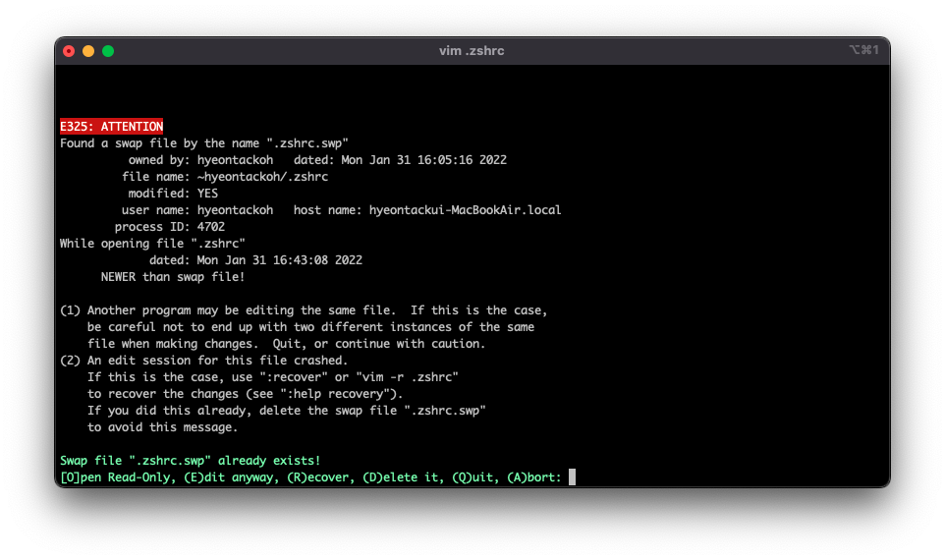Click the "user name: hyeontackoh" text
Image resolution: width=945 pixels, height=560 pixels.
197,210
